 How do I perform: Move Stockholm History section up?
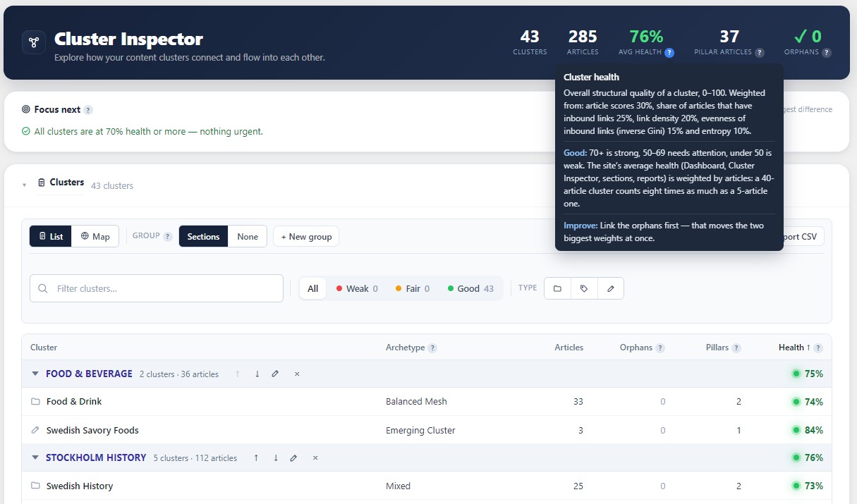point(256,458)
